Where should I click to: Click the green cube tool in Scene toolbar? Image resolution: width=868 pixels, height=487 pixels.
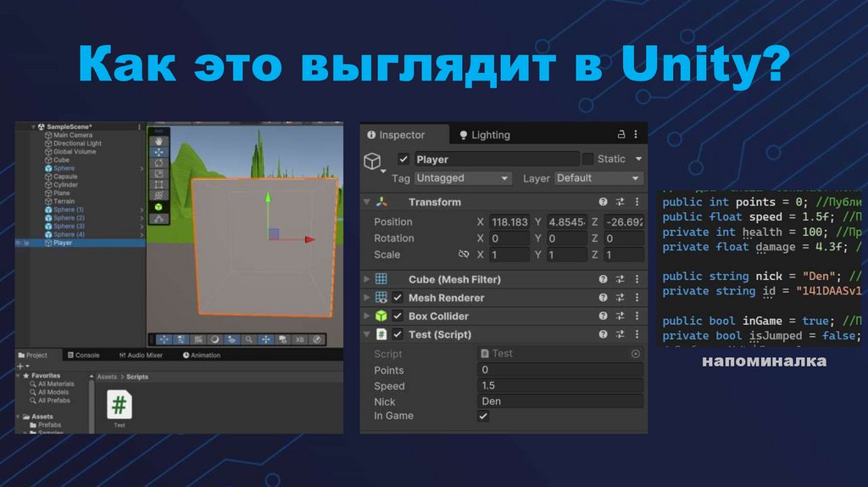159,207
